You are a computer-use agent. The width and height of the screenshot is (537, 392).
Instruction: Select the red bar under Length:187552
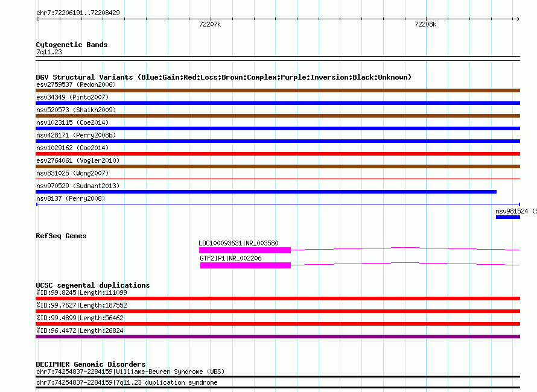point(278,311)
